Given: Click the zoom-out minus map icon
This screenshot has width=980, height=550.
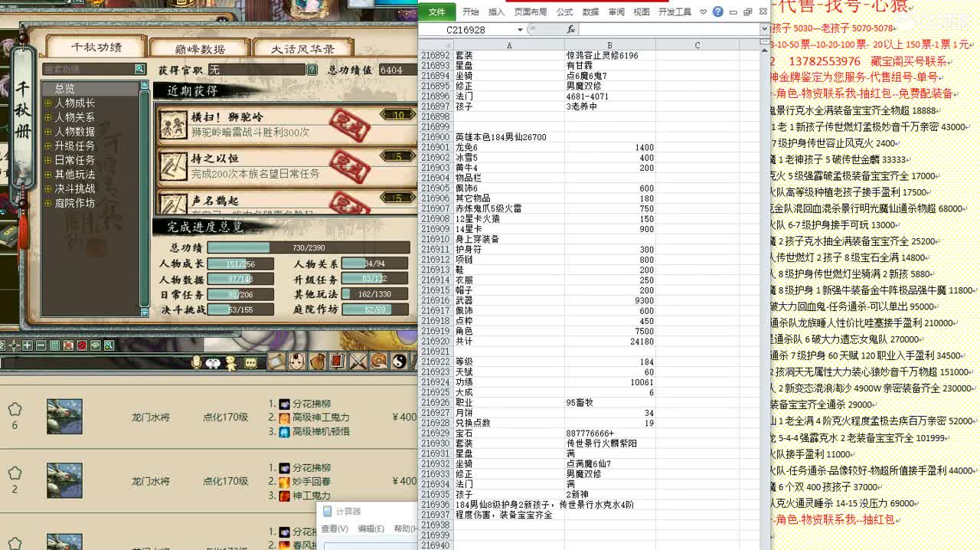Looking at the screenshot, I should [x=41, y=345].
